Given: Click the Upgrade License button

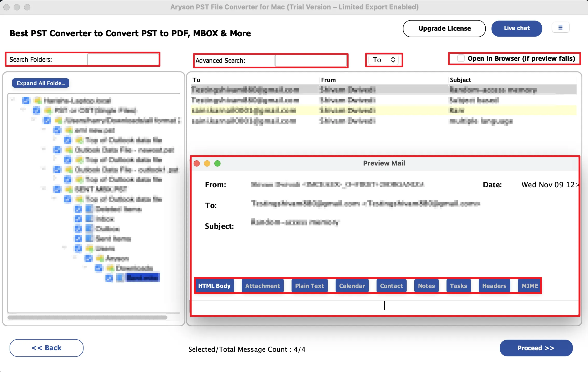Looking at the screenshot, I should pos(444,29).
